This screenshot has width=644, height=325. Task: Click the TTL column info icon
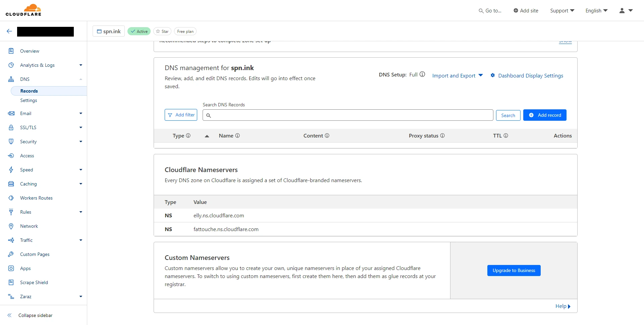[506, 136]
